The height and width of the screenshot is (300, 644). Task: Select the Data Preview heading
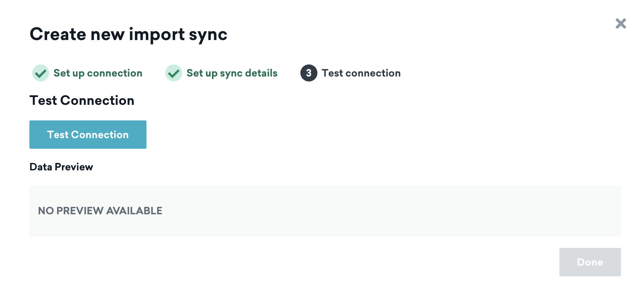tap(61, 167)
